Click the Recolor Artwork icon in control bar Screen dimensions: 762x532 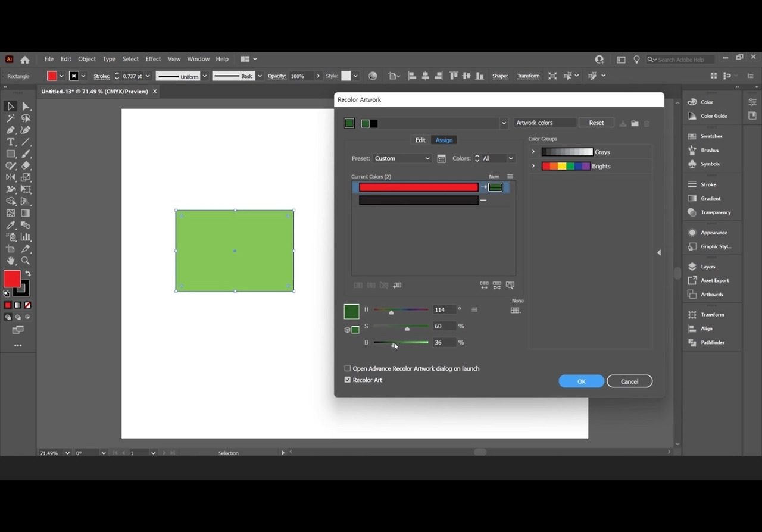pyautogui.click(x=373, y=76)
